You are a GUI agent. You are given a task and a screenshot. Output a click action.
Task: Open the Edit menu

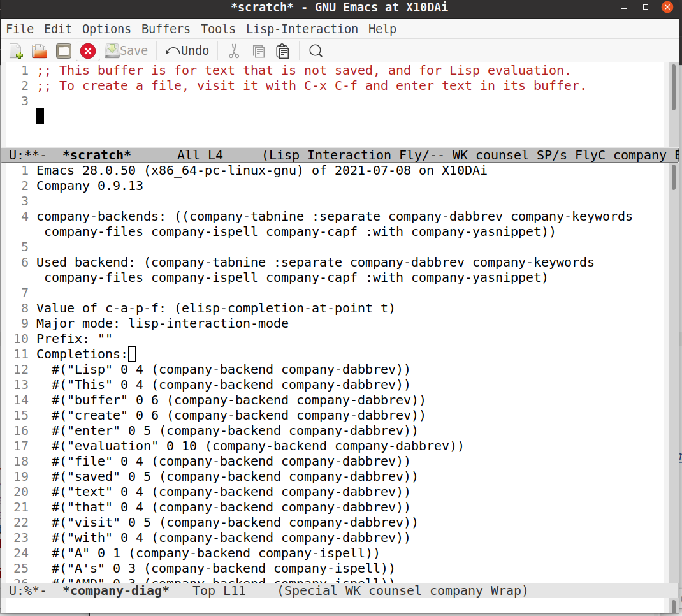point(57,29)
